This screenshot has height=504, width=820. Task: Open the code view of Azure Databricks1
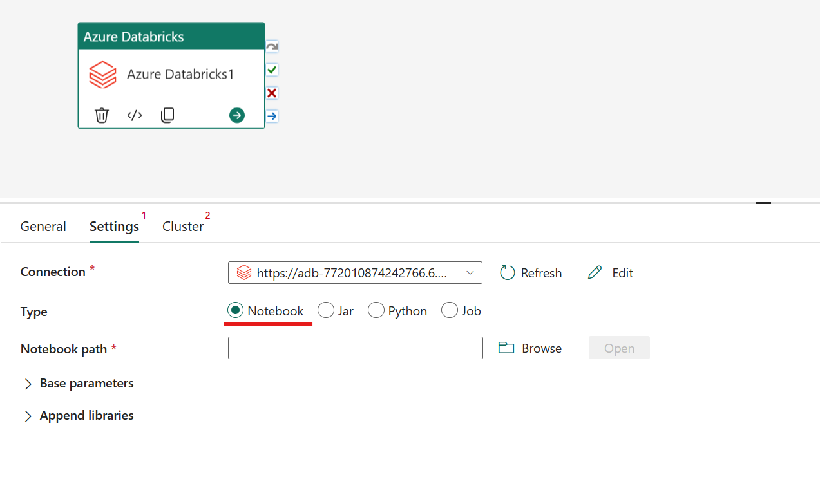(x=135, y=115)
